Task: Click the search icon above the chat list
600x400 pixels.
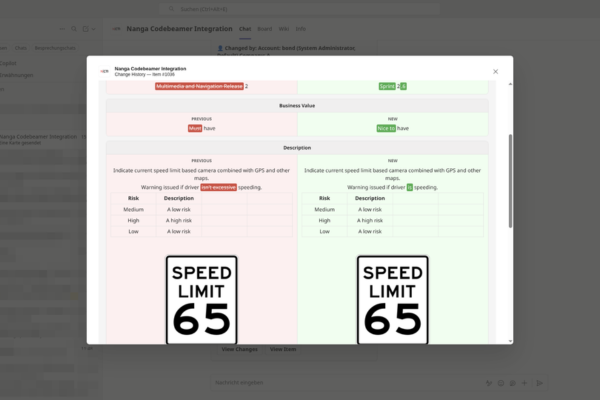Action: click(74, 29)
